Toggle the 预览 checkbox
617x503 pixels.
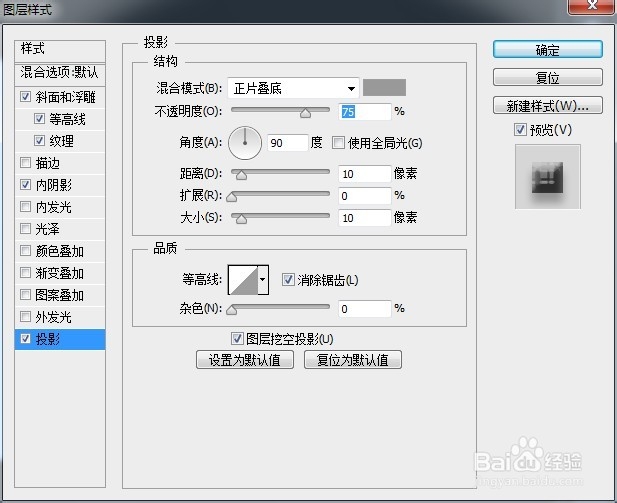520,129
